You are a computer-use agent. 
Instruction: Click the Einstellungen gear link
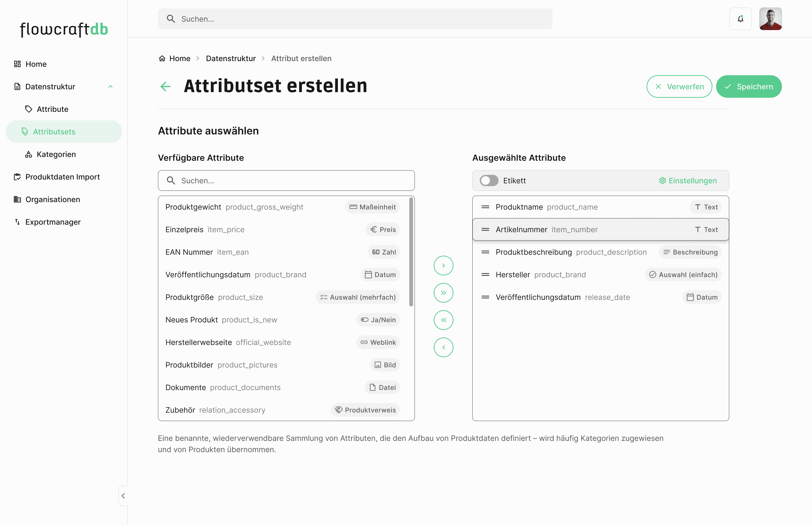(x=688, y=181)
